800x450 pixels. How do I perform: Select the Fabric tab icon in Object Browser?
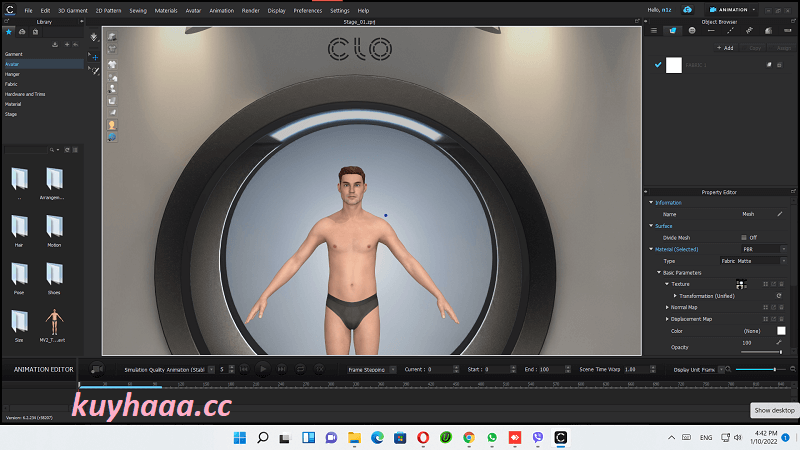(x=672, y=31)
